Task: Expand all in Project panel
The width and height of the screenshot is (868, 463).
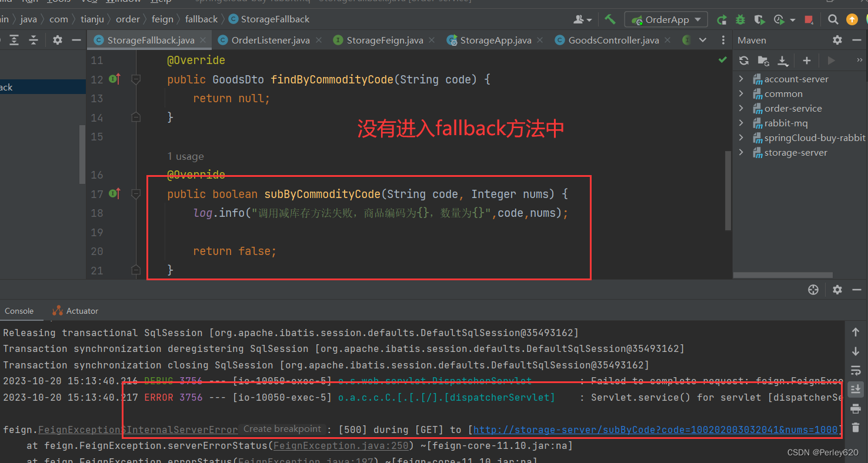Action: tap(14, 40)
